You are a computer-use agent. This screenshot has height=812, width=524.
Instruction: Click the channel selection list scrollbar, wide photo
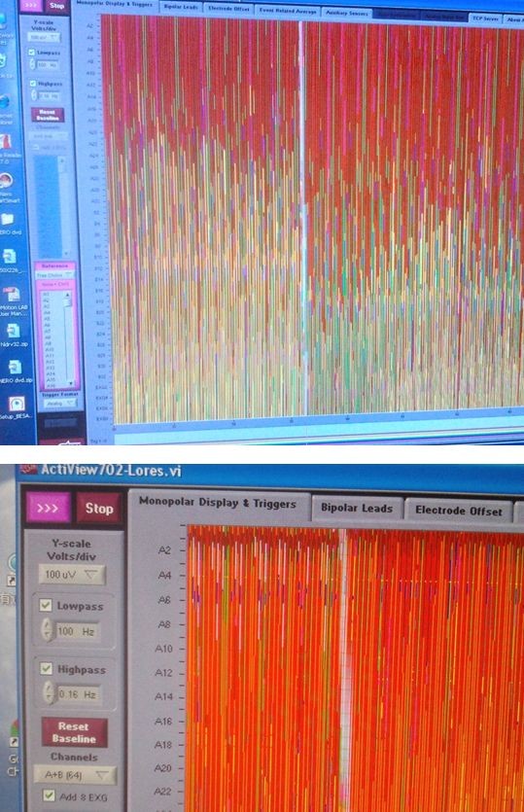tap(62, 207)
